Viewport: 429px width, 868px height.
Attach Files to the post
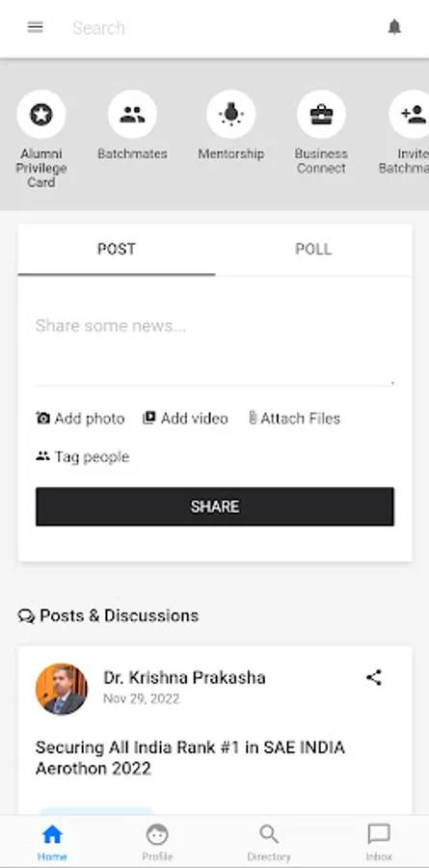(294, 419)
